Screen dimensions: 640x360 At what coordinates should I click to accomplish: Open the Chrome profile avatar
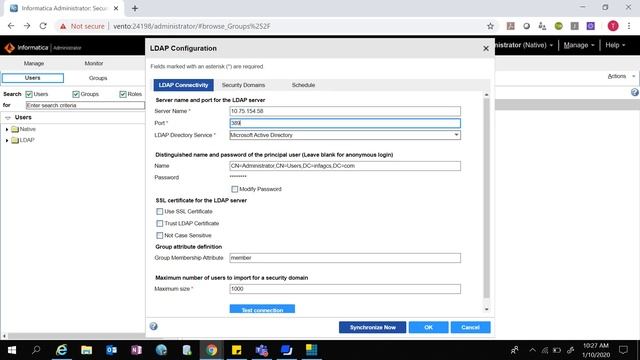(613, 26)
